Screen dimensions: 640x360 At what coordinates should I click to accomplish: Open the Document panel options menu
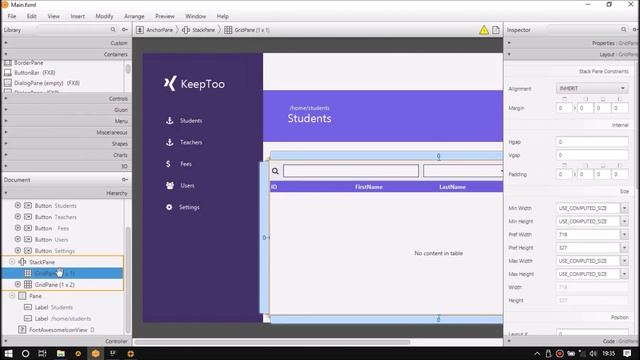[125, 180]
